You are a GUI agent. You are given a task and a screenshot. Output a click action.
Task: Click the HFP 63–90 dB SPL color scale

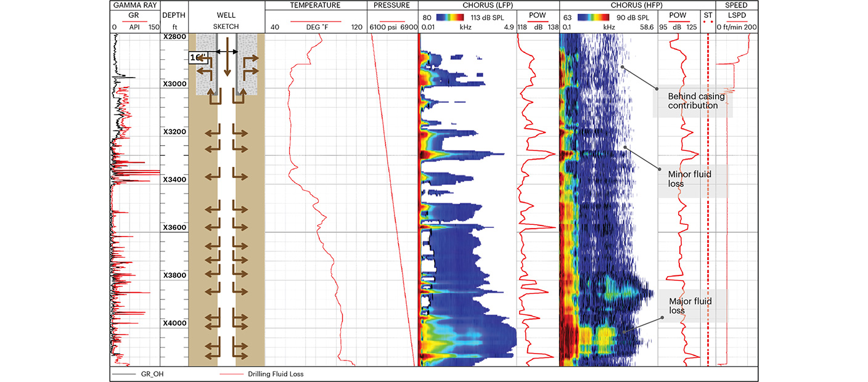pyautogui.click(x=596, y=18)
